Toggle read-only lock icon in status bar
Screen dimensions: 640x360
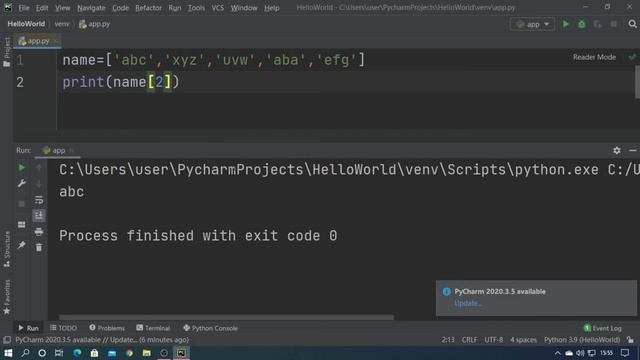631,340
